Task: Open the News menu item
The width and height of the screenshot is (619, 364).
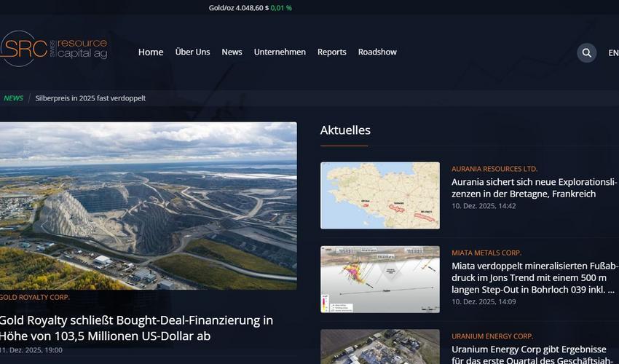Action: tap(232, 52)
